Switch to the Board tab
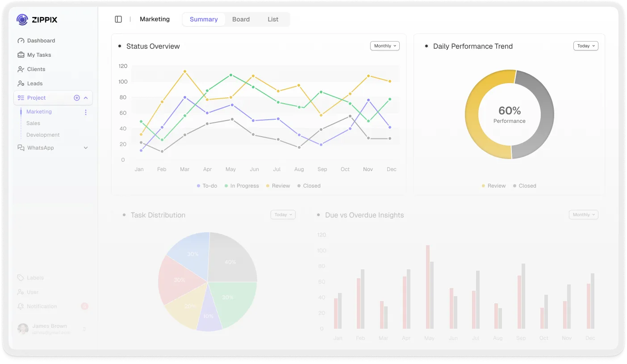The width and height of the screenshot is (627, 364). click(x=241, y=19)
